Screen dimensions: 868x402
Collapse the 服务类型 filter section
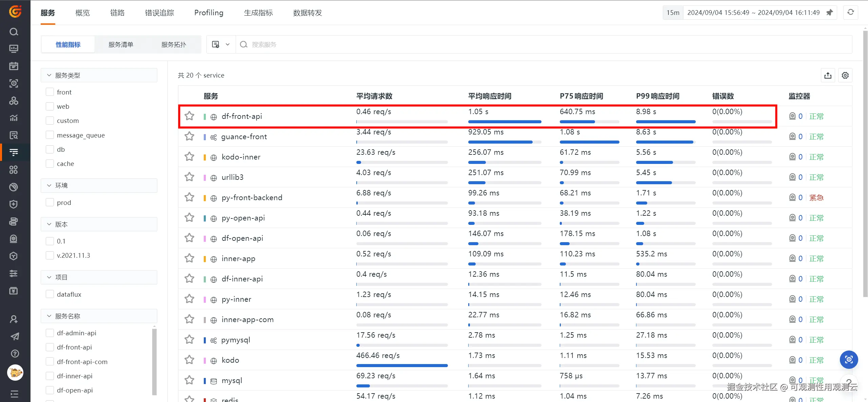tap(49, 75)
